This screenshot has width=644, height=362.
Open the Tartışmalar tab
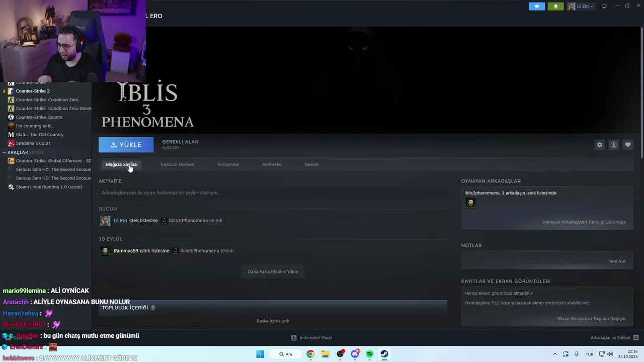click(x=228, y=164)
